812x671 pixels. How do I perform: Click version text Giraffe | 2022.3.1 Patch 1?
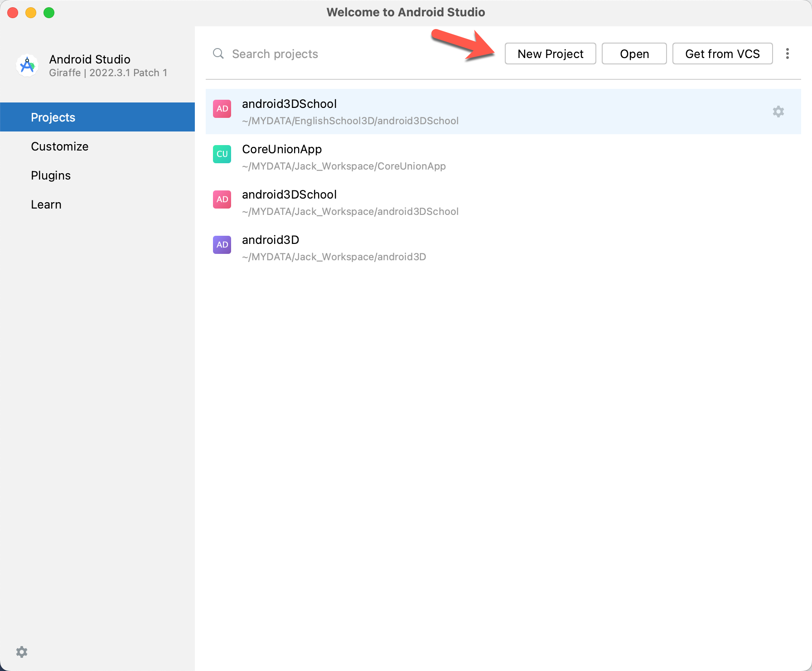pos(108,73)
